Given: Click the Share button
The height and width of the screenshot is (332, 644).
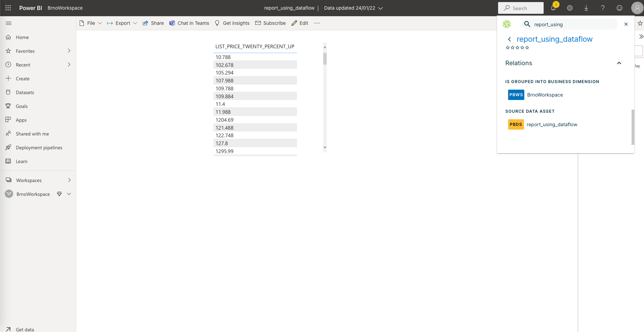Looking at the screenshot, I should [x=153, y=23].
